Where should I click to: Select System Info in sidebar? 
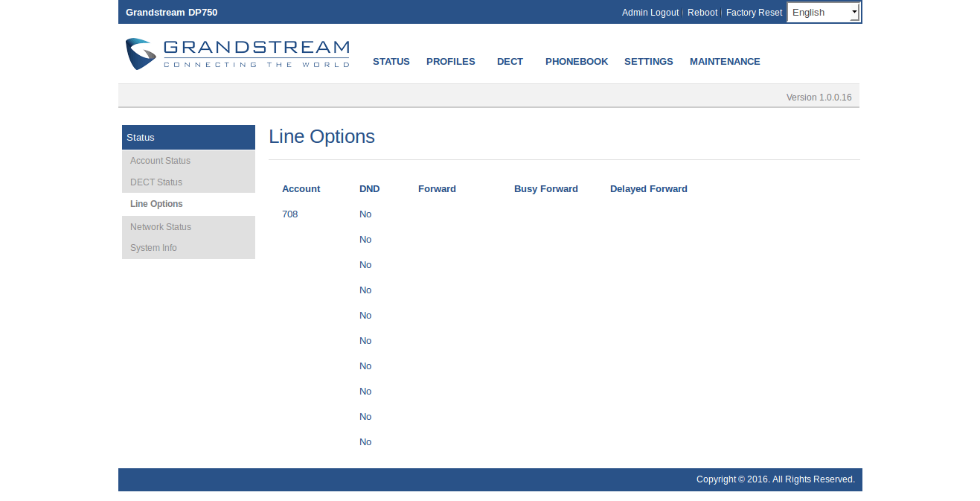click(153, 248)
